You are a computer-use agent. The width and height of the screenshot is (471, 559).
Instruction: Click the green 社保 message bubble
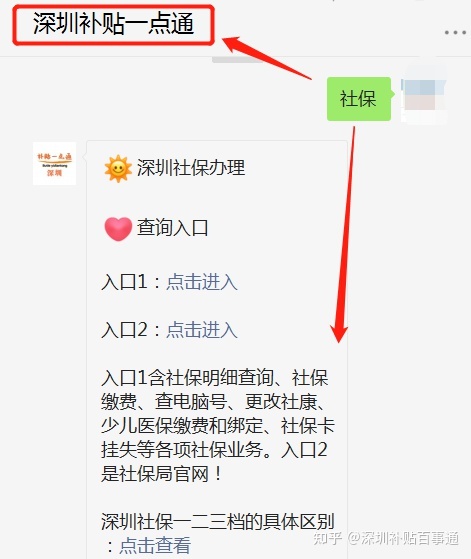click(359, 99)
